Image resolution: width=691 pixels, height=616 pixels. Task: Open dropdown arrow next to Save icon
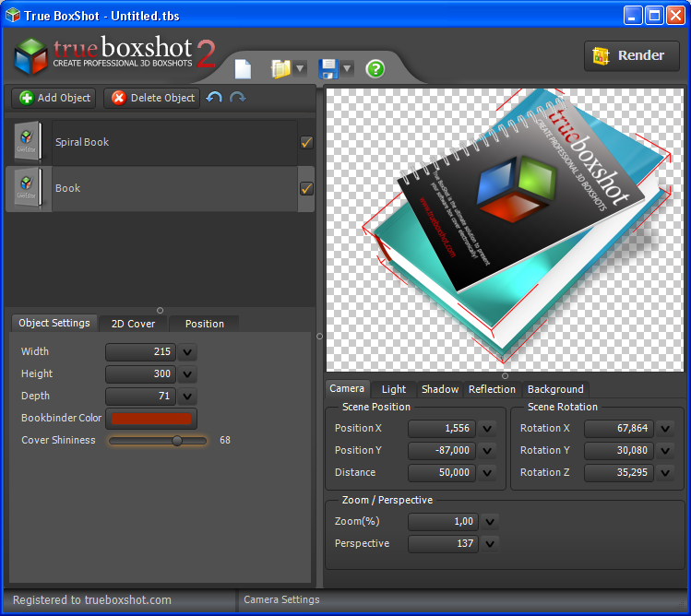click(348, 69)
